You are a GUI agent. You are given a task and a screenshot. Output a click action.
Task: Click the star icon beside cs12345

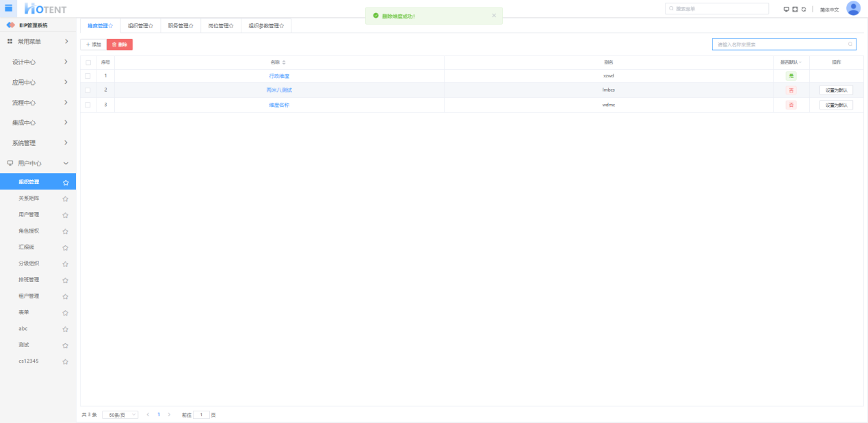[66, 361]
